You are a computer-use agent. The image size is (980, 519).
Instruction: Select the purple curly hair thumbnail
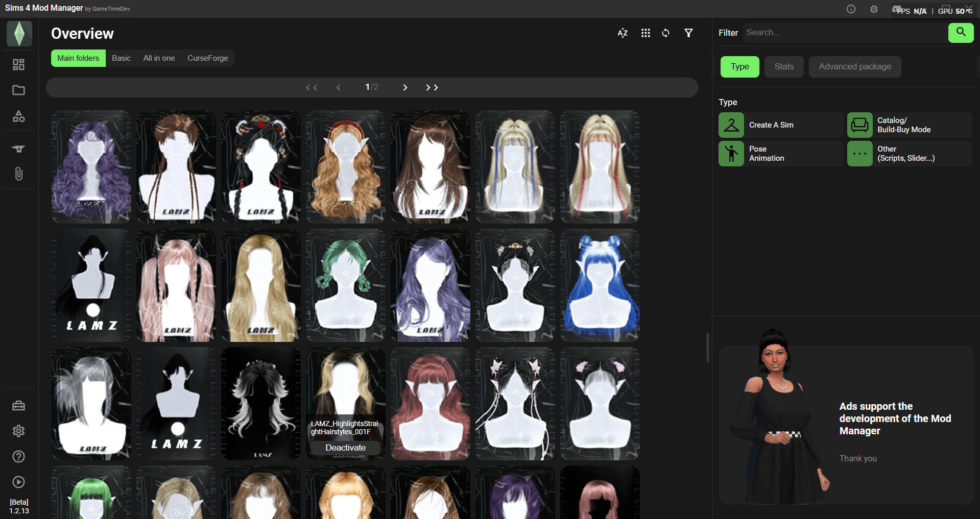(x=91, y=167)
